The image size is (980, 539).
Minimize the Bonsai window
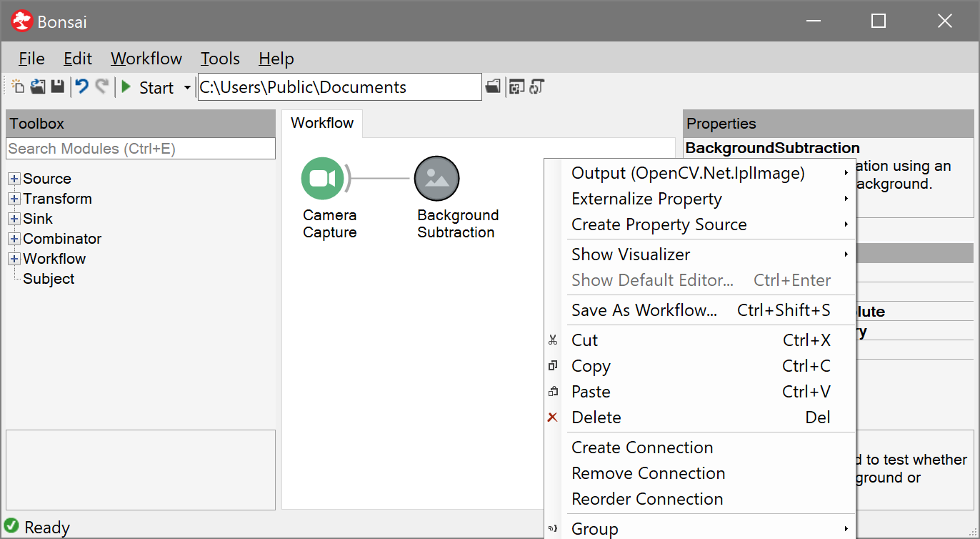tap(813, 21)
